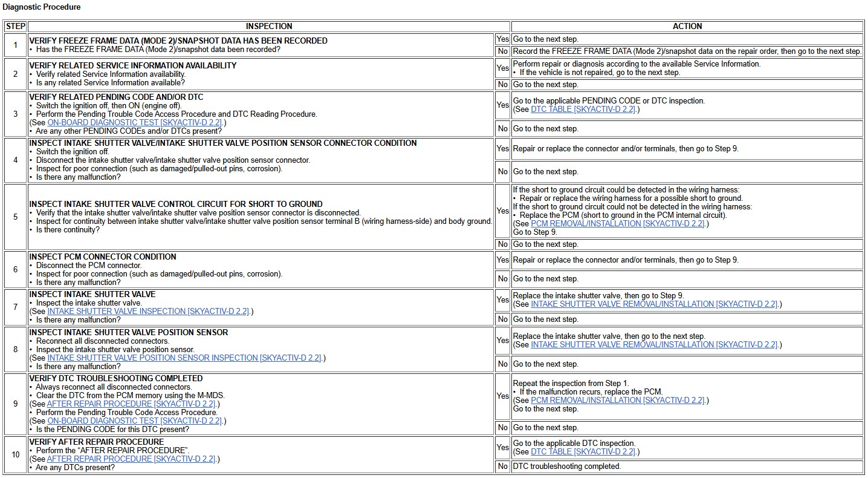
Task: Open DTC TABLE link in step 3 action
Action: [583, 110]
